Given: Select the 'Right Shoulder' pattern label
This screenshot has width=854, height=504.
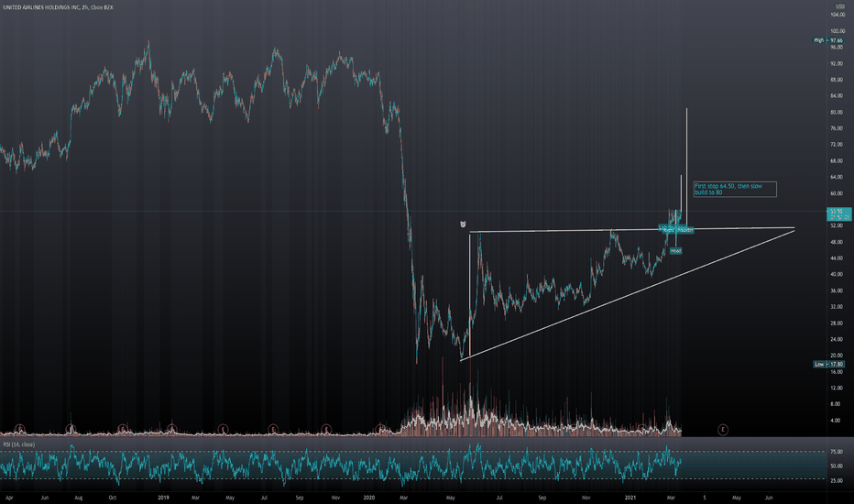Looking at the screenshot, I should pos(676,230).
